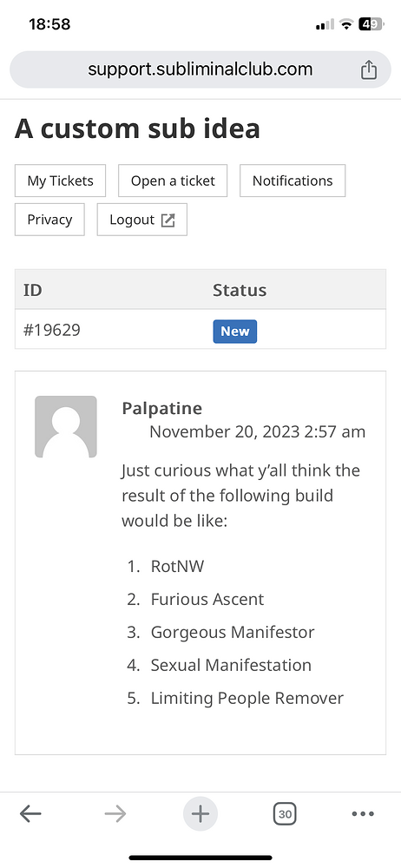
Task: Tap Palpatine's gray avatar image
Action: click(x=66, y=427)
